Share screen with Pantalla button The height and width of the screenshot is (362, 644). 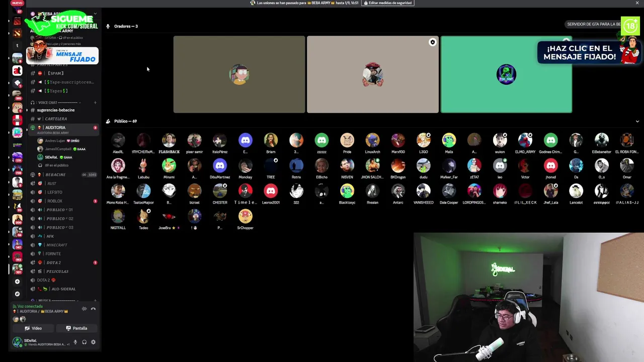[x=76, y=328]
